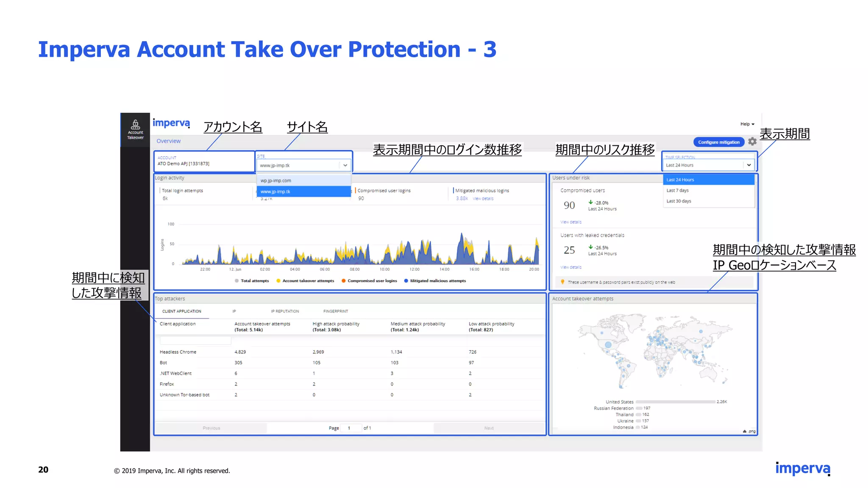
Task: Click the Site dropdown chevron arrow
Action: pos(345,165)
